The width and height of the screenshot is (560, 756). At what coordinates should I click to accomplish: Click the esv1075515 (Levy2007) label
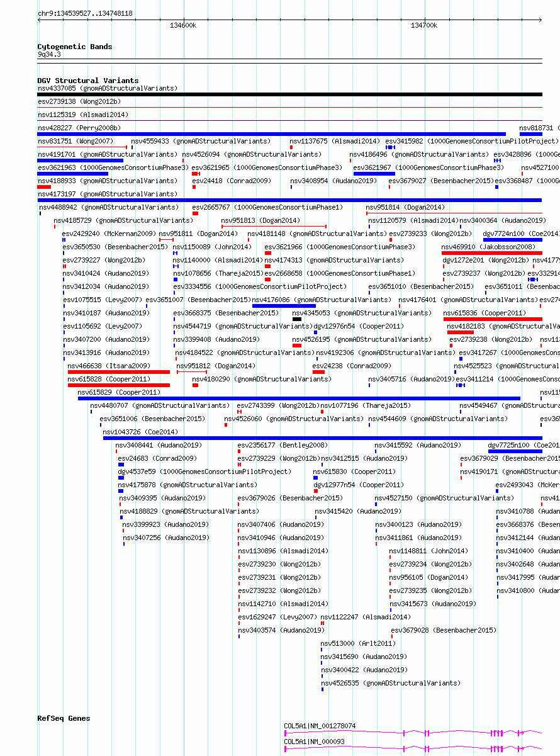(x=103, y=300)
